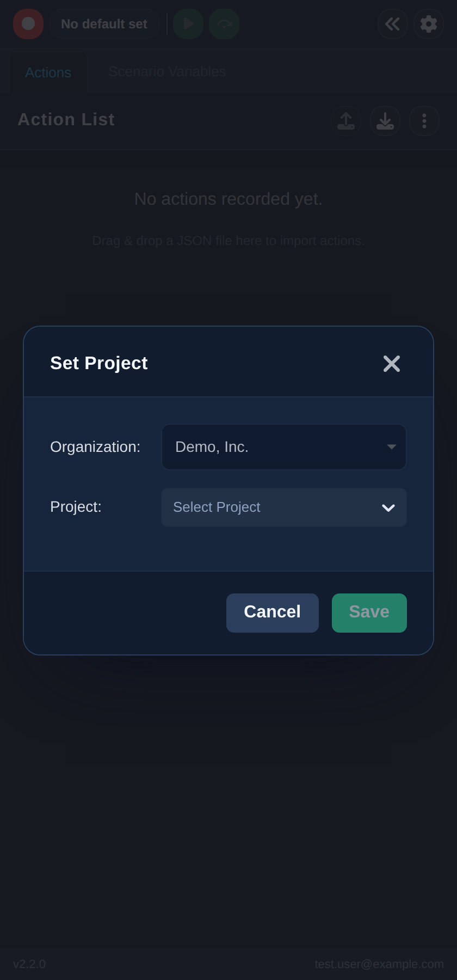457x980 pixels.
Task: Click the JSON drag and drop import area
Action: click(x=228, y=241)
